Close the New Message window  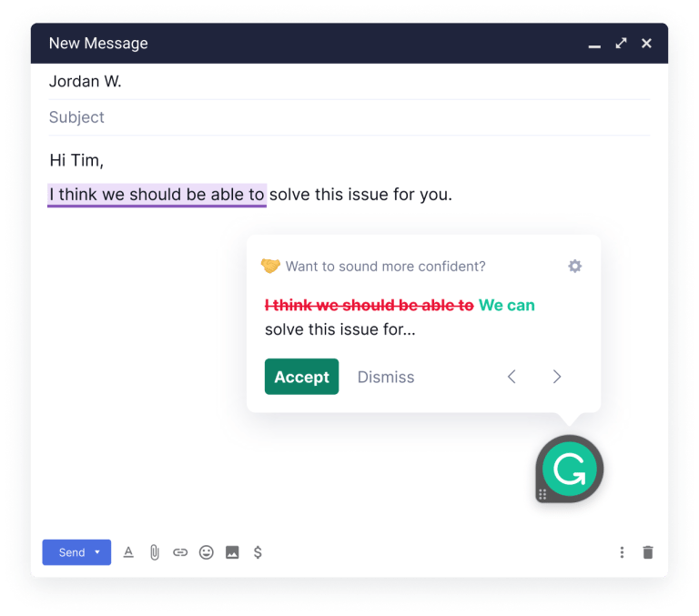pyautogui.click(x=646, y=44)
